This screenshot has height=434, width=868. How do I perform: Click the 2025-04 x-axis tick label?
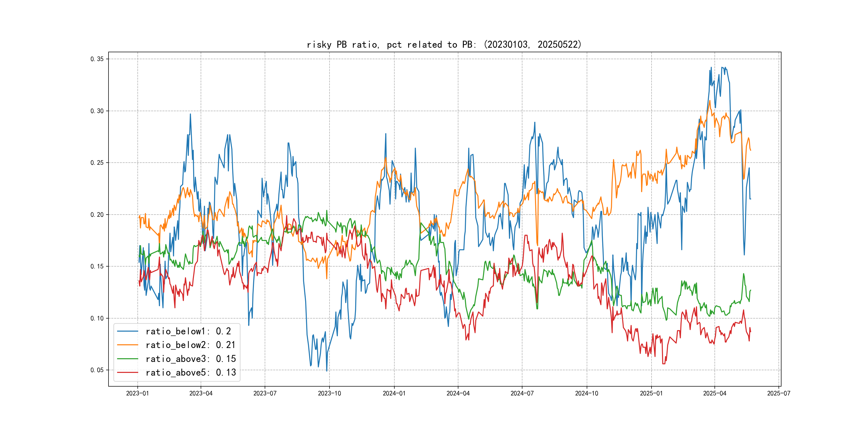point(715,393)
